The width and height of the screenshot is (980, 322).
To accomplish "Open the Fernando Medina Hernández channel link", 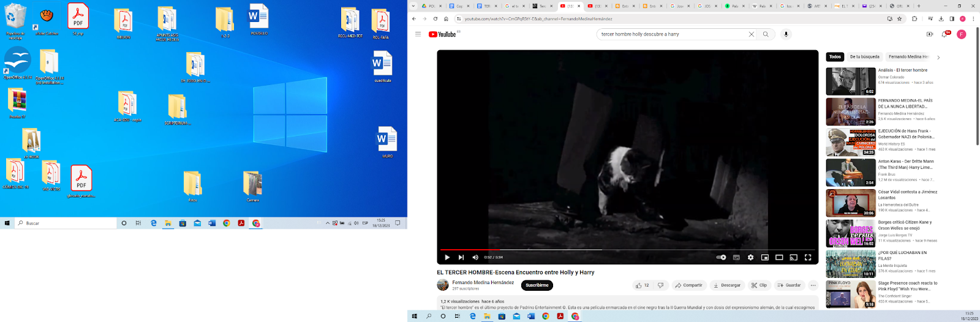I will pos(483,283).
